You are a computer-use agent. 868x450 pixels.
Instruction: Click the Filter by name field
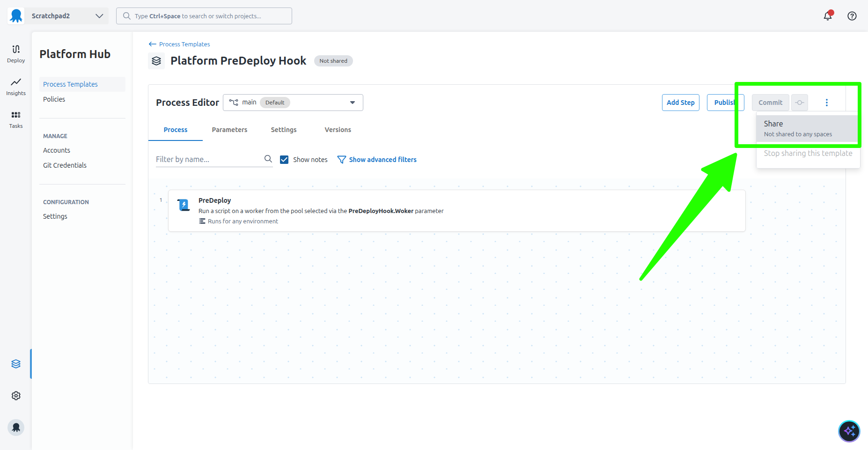click(208, 159)
